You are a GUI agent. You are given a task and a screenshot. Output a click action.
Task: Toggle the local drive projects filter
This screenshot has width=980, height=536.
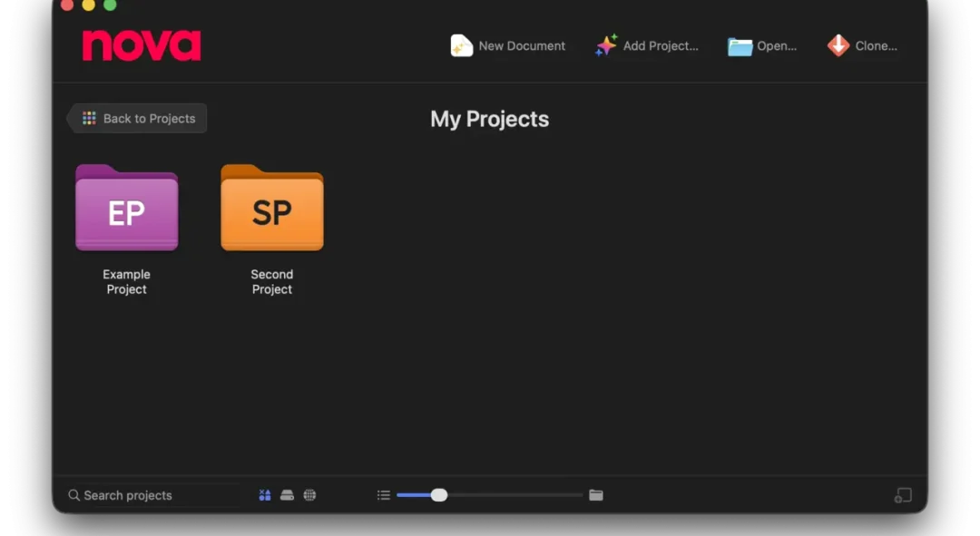coord(287,495)
